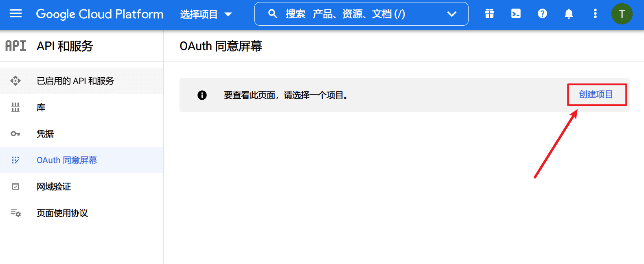Open 网域验证 domain verification
The height and width of the screenshot is (264, 644).
point(81,187)
